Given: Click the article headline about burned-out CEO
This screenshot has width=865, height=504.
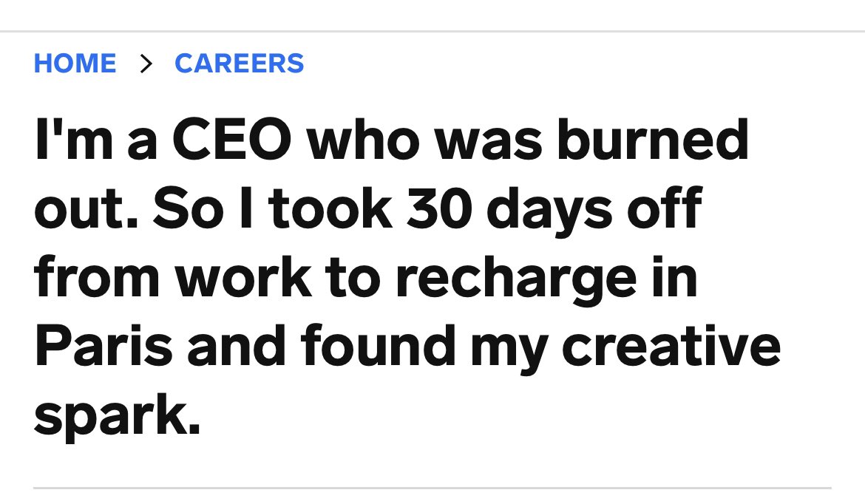Looking at the screenshot, I should [407, 277].
